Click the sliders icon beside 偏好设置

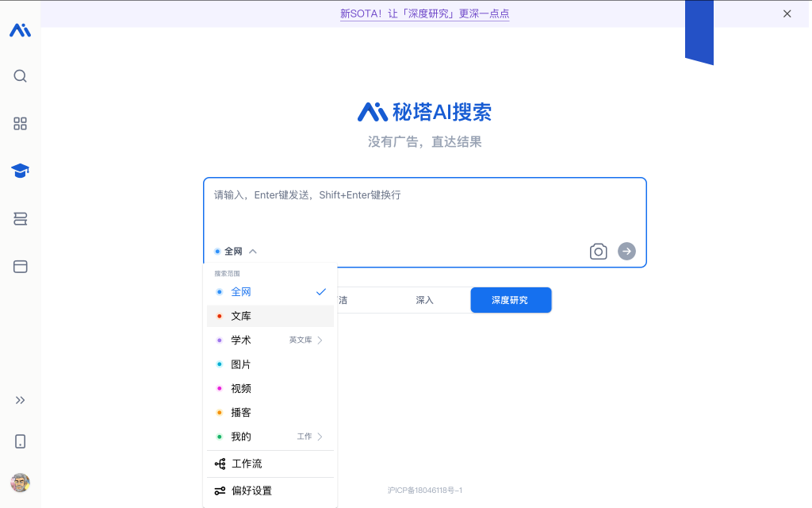(220, 491)
